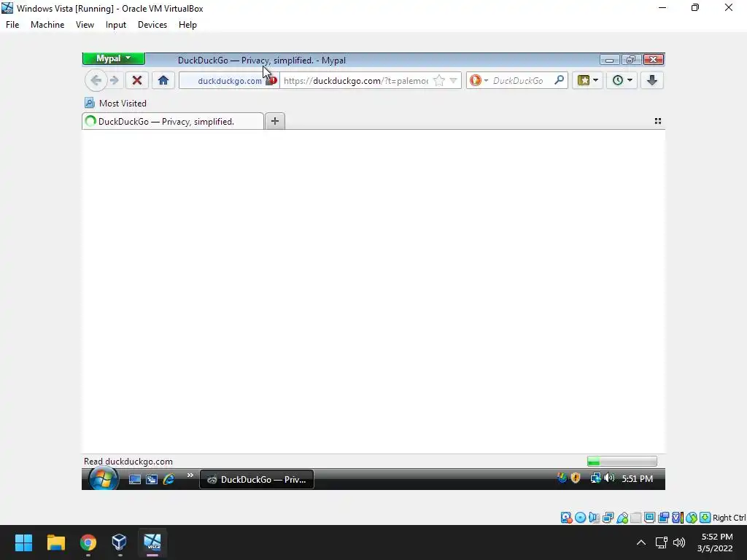
Task: Minimize the Mypal browser window
Action: [609, 60]
